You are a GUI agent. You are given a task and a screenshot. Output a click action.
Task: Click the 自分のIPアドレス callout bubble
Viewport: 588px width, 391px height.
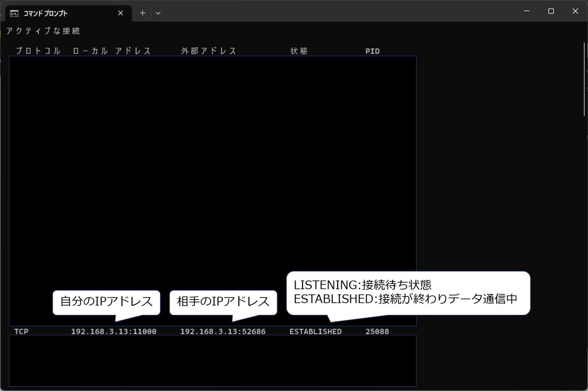point(106,302)
